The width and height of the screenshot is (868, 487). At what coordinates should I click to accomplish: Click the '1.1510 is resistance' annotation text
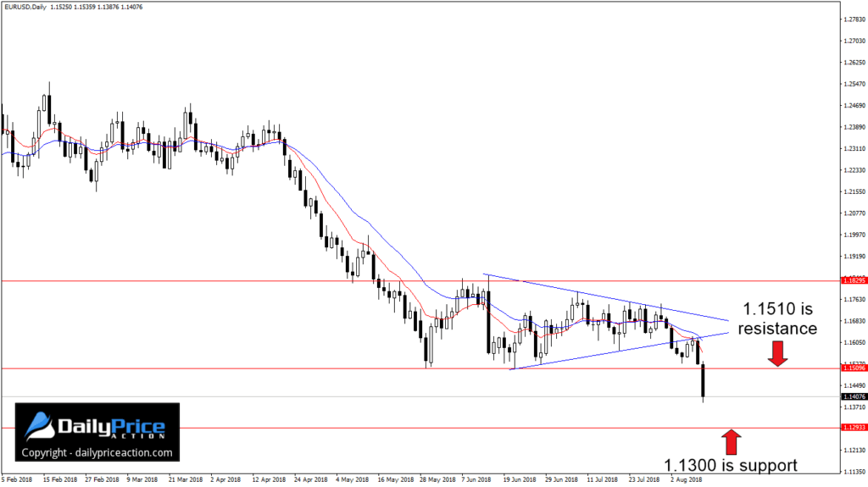pos(777,318)
